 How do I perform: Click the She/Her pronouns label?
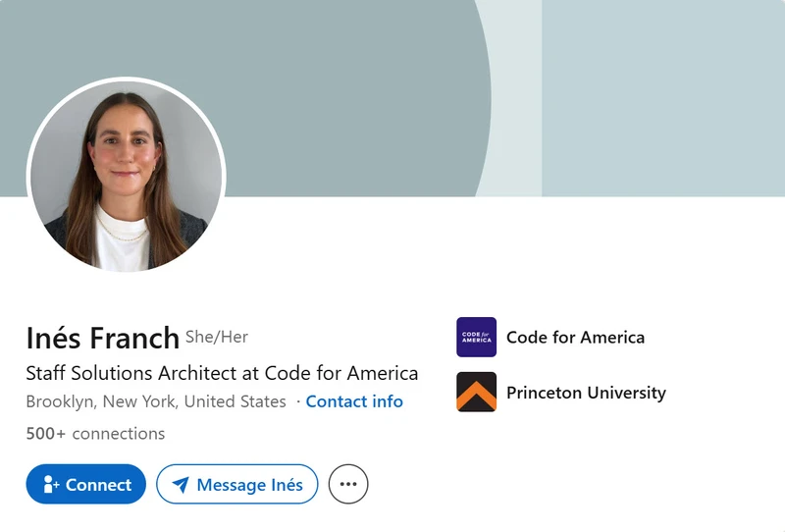pos(217,337)
